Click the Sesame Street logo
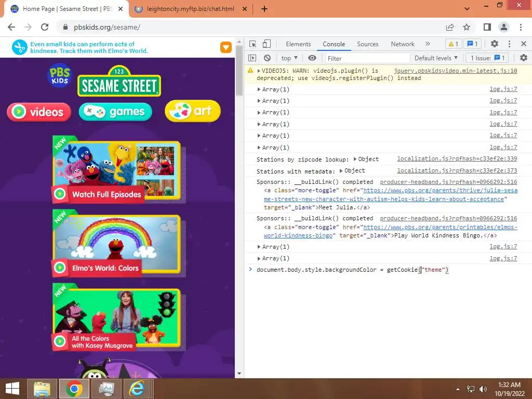 [119, 82]
